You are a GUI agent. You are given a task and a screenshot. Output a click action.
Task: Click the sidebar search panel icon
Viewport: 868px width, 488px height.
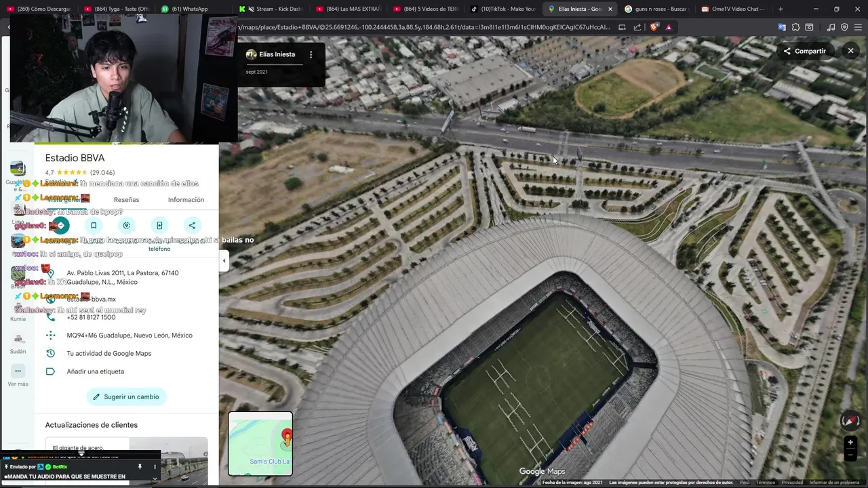[809, 27]
